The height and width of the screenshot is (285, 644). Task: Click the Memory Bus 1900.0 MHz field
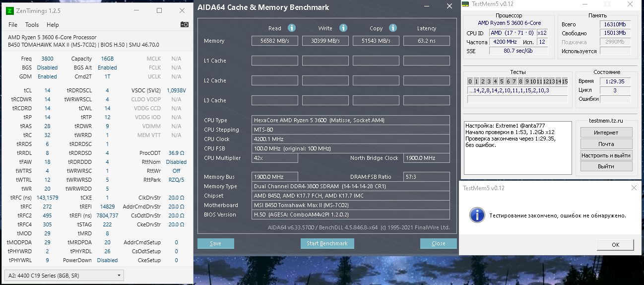pyautogui.click(x=275, y=177)
